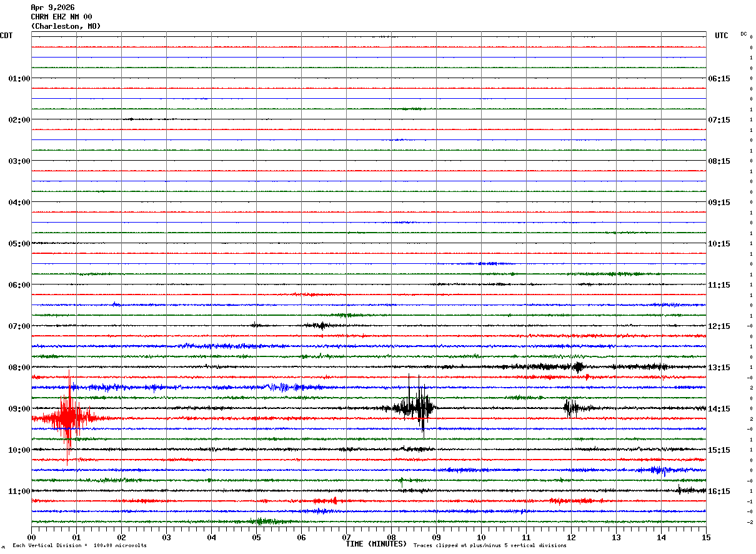Click minute tick "03" on the time axis
The width and height of the screenshot is (756, 554).
pos(166,537)
